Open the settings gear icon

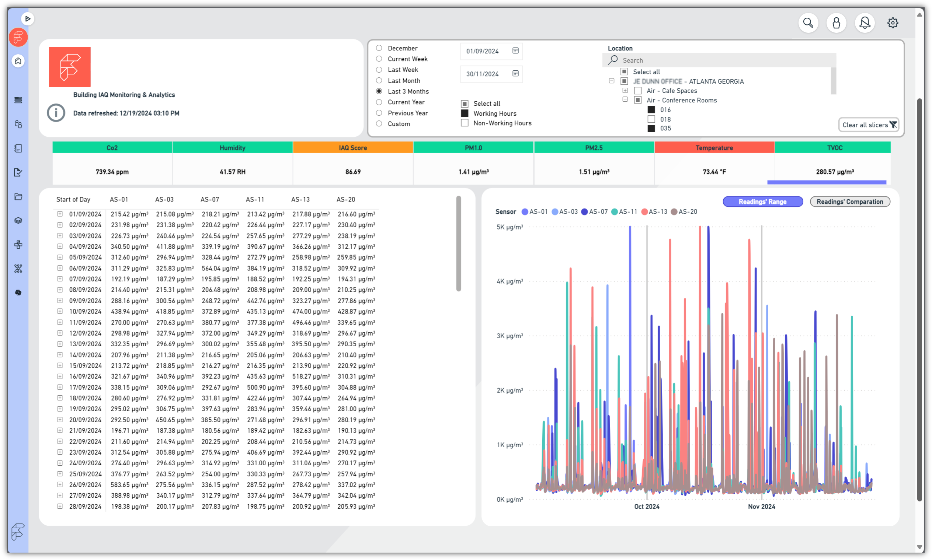pos(893,23)
